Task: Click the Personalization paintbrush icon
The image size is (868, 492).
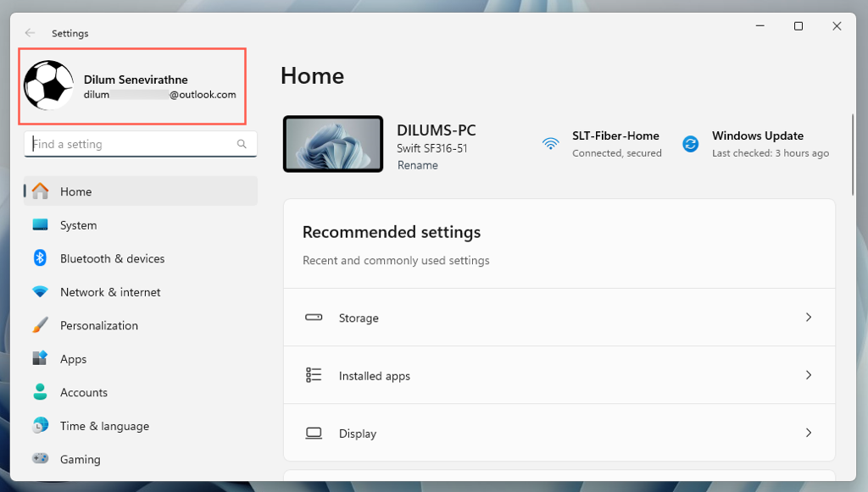Action: pos(40,325)
